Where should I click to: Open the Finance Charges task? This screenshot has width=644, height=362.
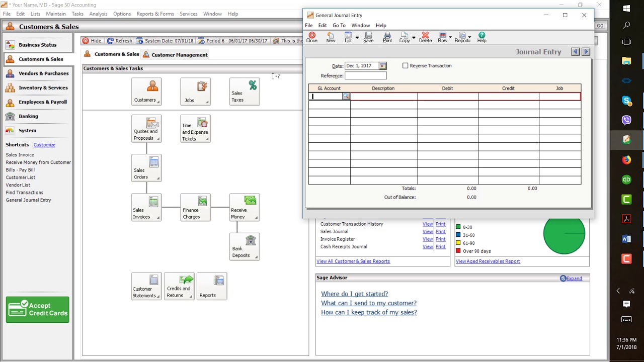[196, 207]
